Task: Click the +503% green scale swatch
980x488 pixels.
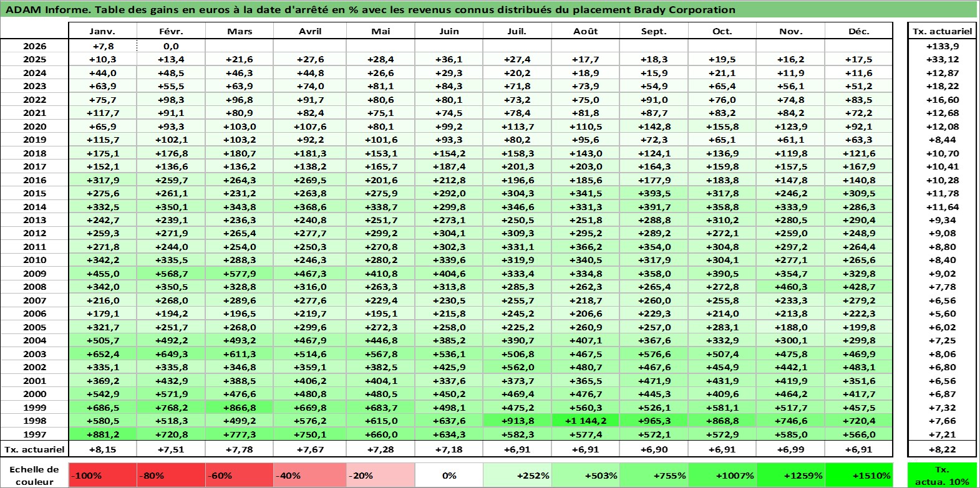Action: [585, 475]
